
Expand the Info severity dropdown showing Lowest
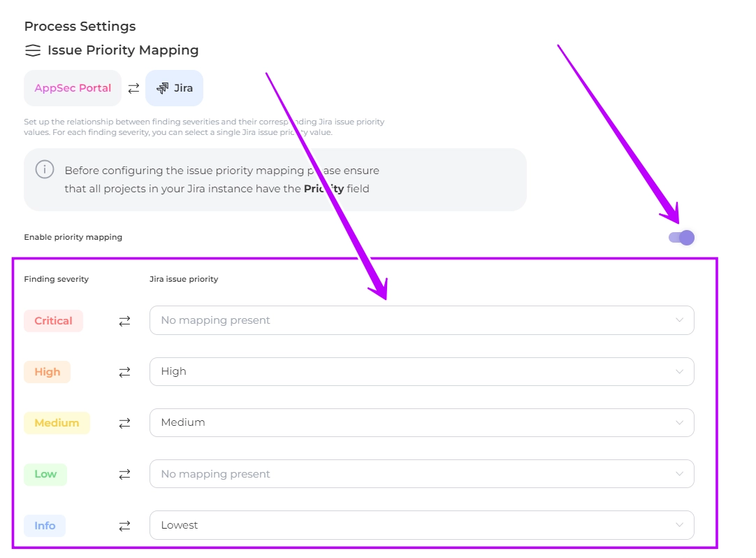point(421,525)
